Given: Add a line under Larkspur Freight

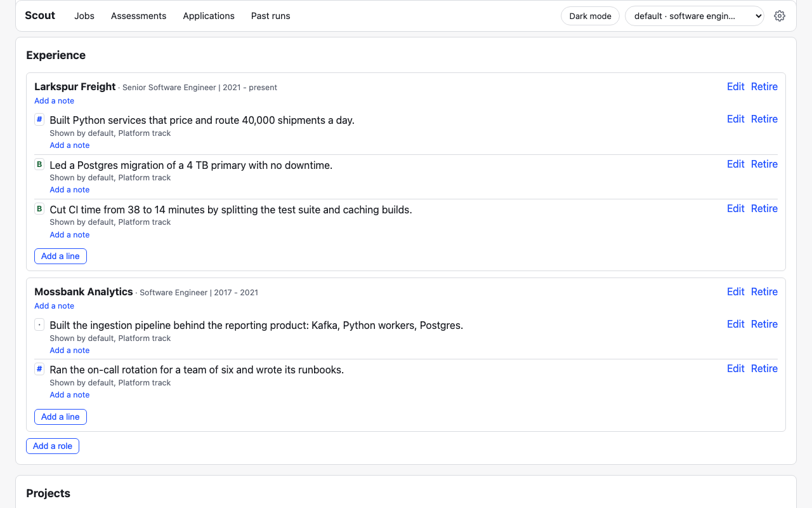Looking at the screenshot, I should coord(60,256).
